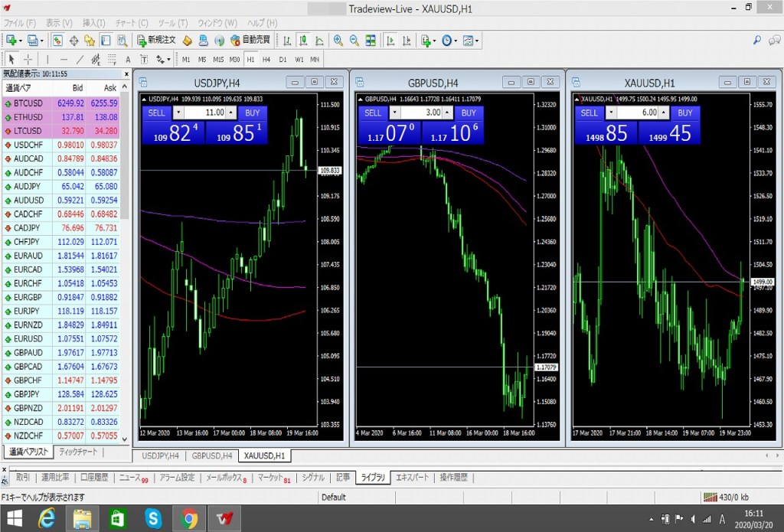Zoom out the chart with minus magnifier
The image size is (784, 532).
354,41
